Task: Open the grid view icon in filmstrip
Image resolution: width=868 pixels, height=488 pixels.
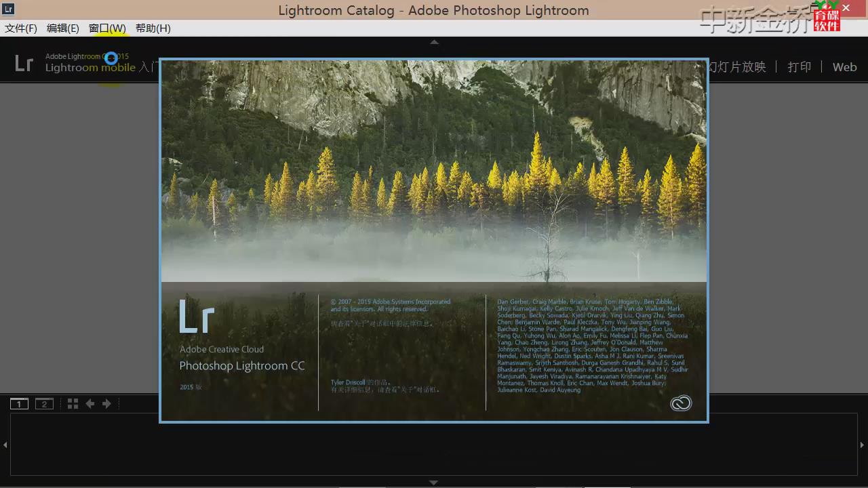Action: pyautogui.click(x=73, y=404)
